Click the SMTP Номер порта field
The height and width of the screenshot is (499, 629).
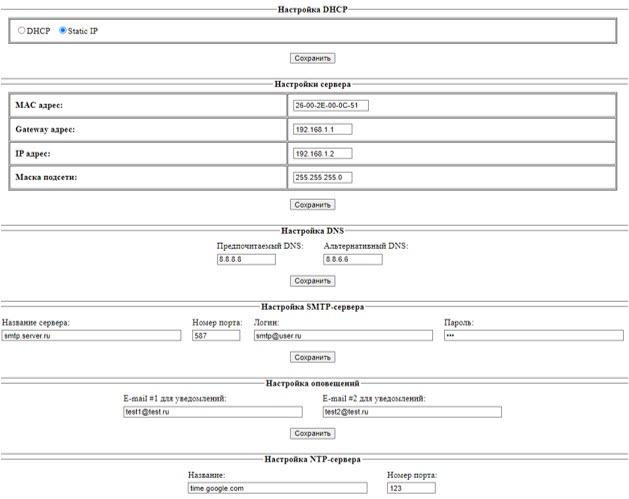(216, 336)
